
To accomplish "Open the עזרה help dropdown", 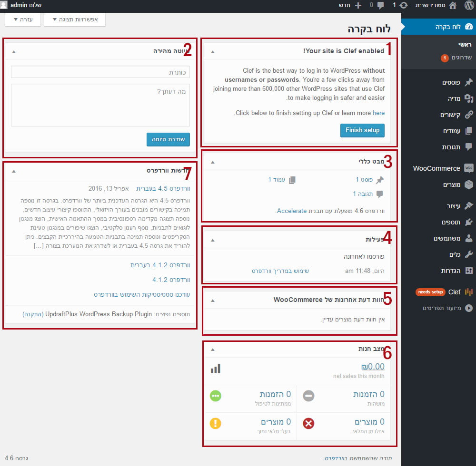I will [x=23, y=19].
